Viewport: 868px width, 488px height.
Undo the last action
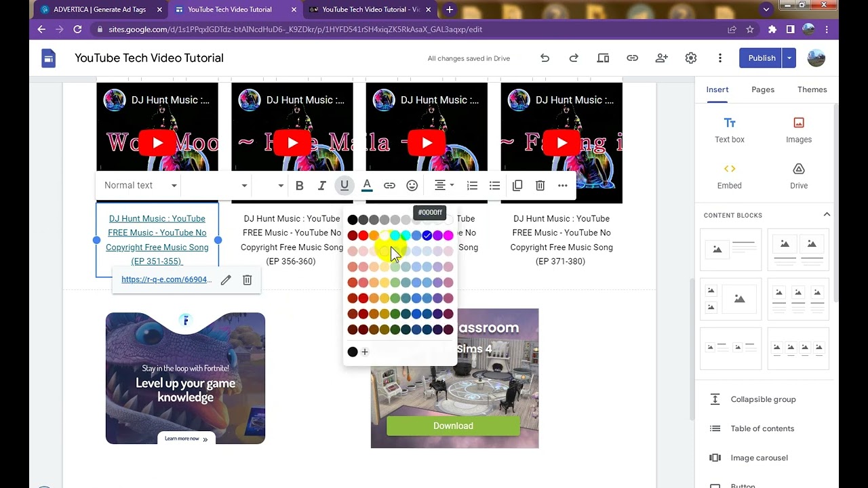545,58
